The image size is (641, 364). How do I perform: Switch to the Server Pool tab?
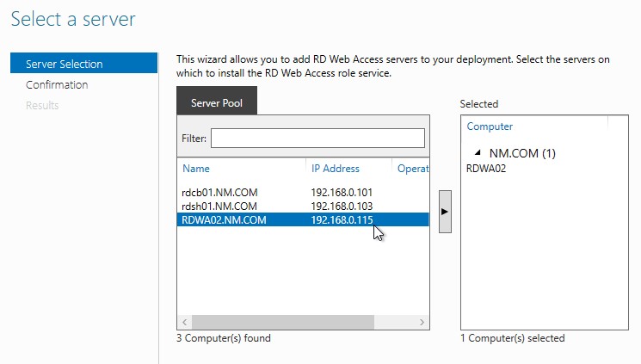216,103
